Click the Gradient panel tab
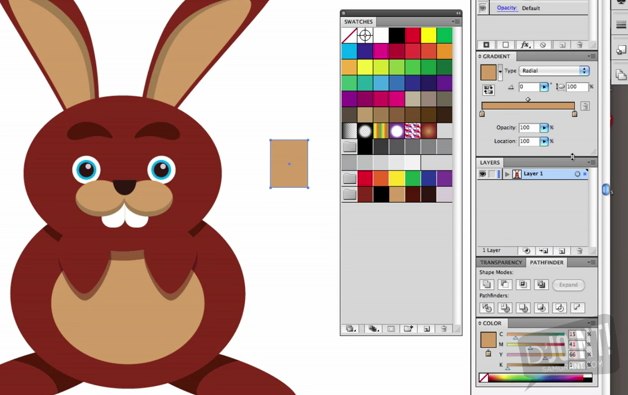The image size is (628, 395). pyautogui.click(x=495, y=56)
